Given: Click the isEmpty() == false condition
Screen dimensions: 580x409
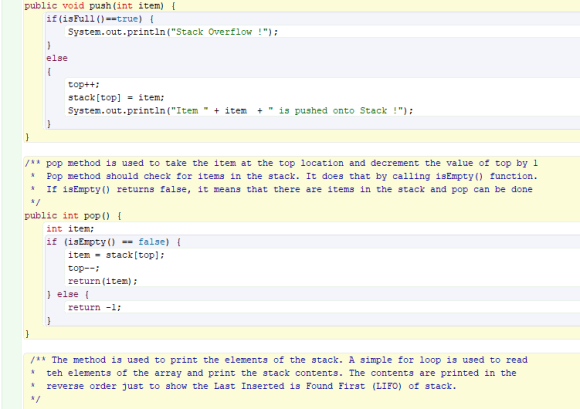Looking at the screenshot, I should pos(117,242).
